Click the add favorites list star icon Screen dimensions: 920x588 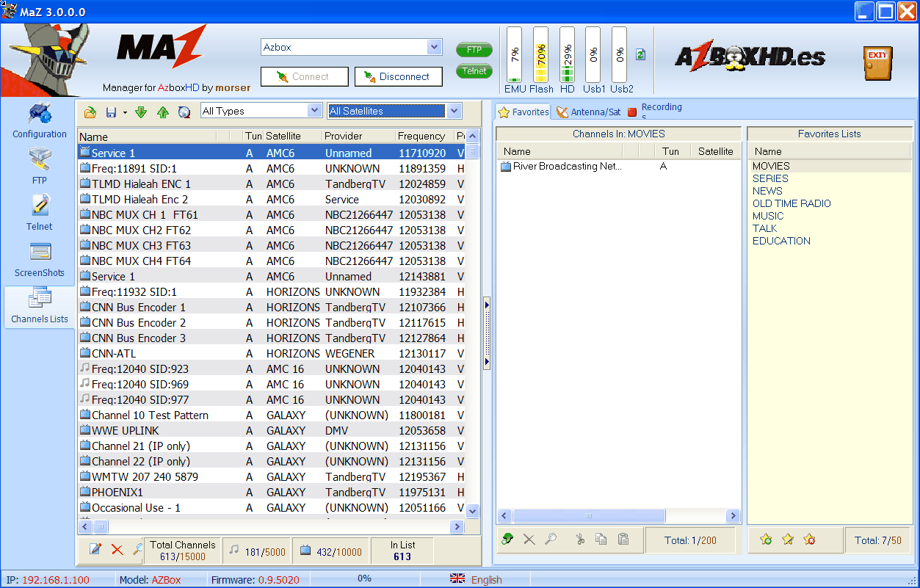click(766, 540)
